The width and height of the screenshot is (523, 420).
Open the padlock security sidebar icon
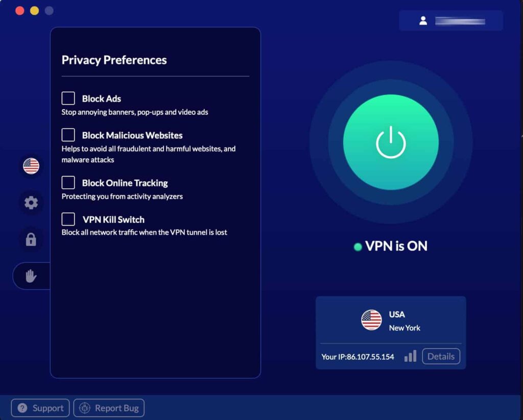[31, 239]
